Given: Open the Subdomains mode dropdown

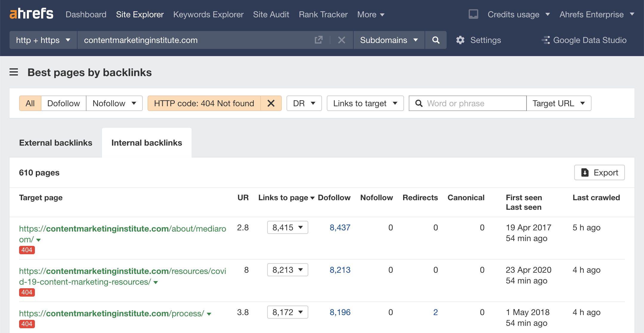Looking at the screenshot, I should (x=389, y=40).
